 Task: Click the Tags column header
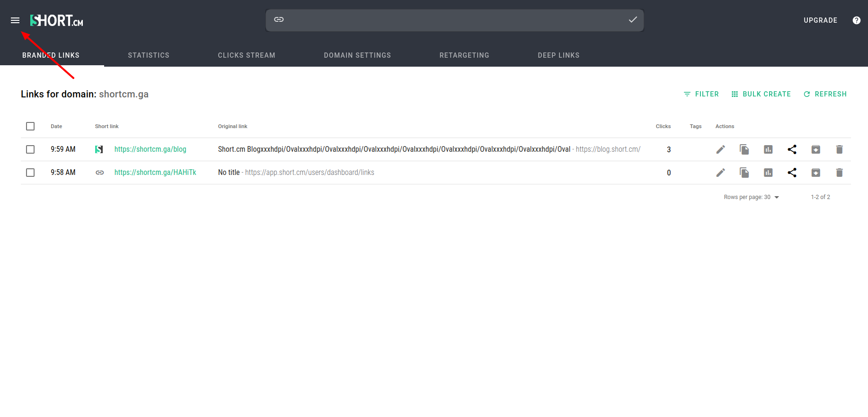click(x=696, y=126)
